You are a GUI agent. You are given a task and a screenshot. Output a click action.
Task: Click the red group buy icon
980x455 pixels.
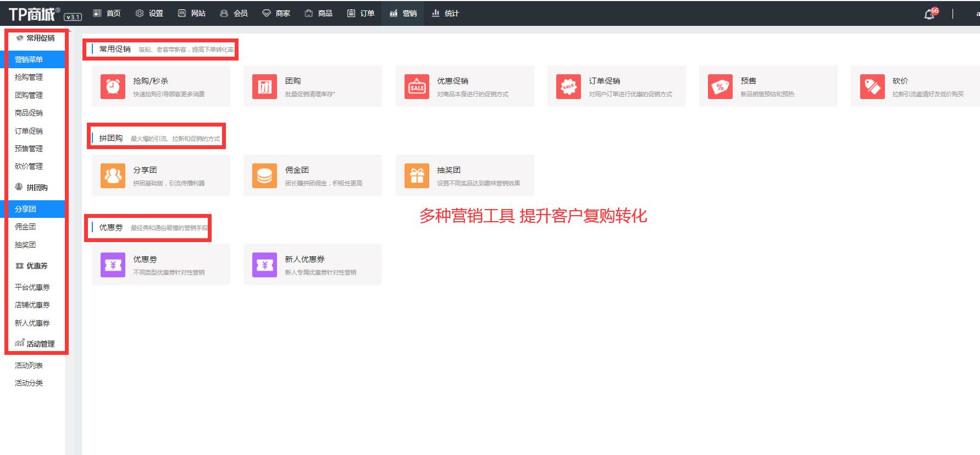click(264, 86)
